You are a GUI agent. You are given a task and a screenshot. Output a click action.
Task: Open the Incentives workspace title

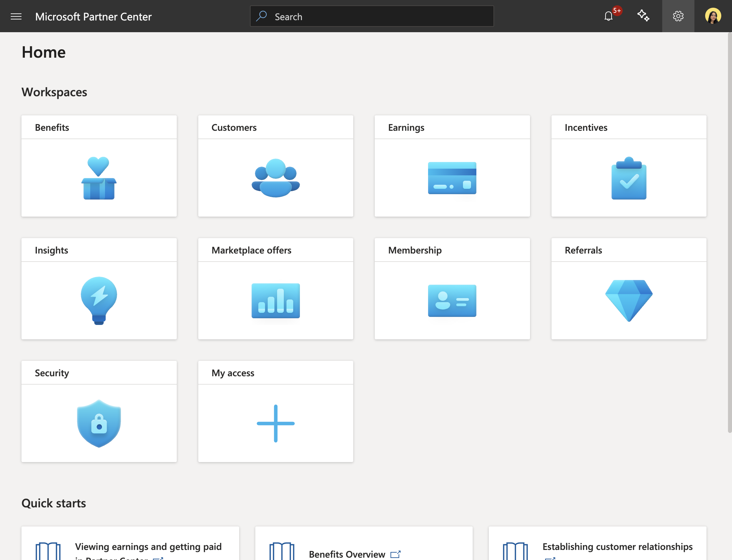[x=586, y=127]
